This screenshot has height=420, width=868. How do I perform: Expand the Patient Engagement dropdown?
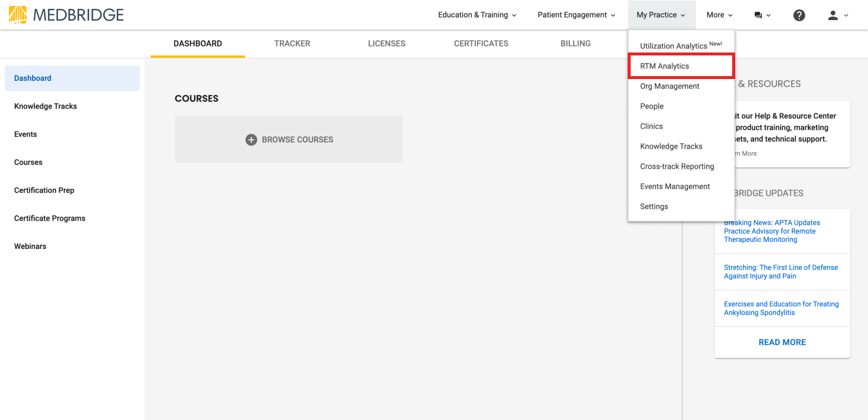[577, 15]
